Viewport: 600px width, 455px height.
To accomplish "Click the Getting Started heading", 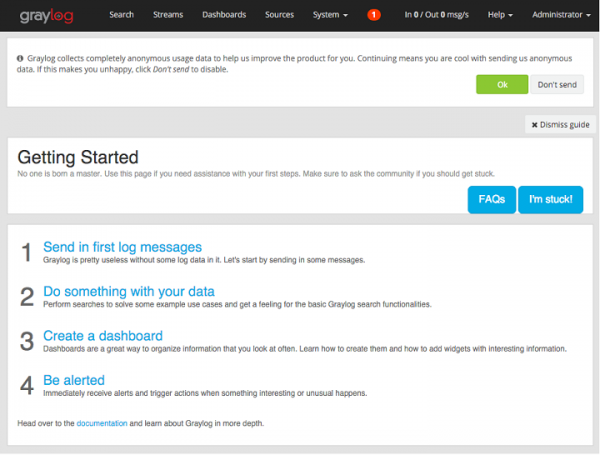I will point(78,157).
